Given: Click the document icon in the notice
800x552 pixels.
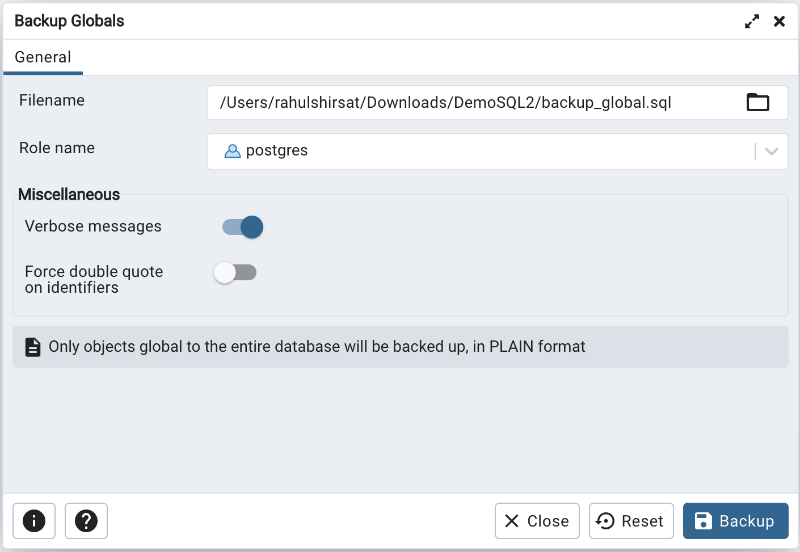Looking at the screenshot, I should coord(33,347).
